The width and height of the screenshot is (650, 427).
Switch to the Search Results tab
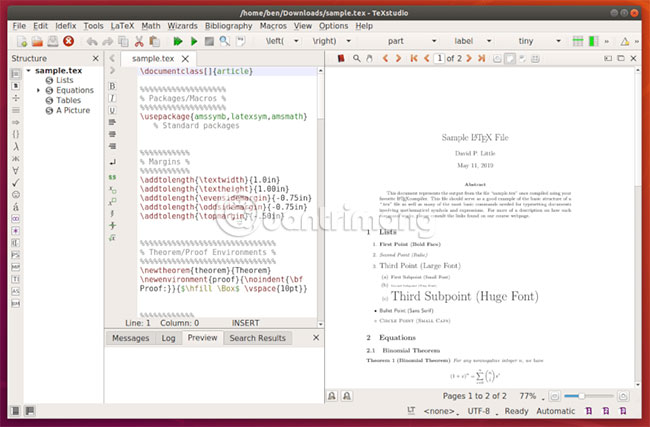point(257,338)
